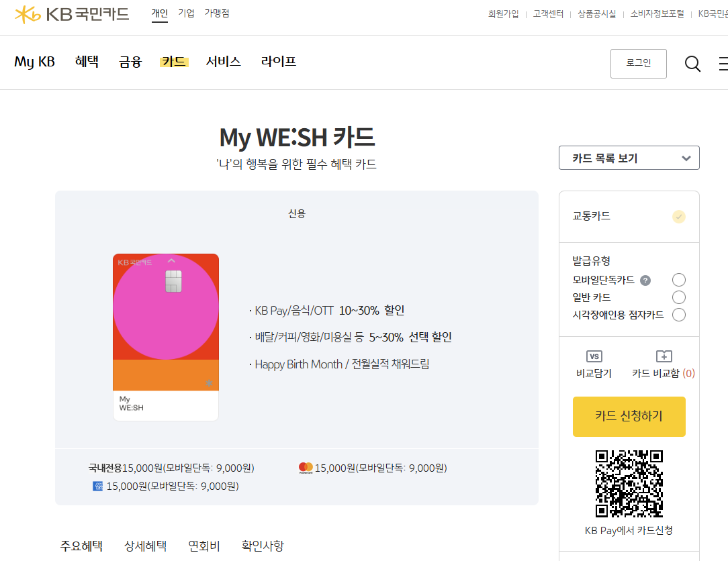This screenshot has width=728, height=561.
Task: Click the KB국민카드 logo
Action: [72, 14]
